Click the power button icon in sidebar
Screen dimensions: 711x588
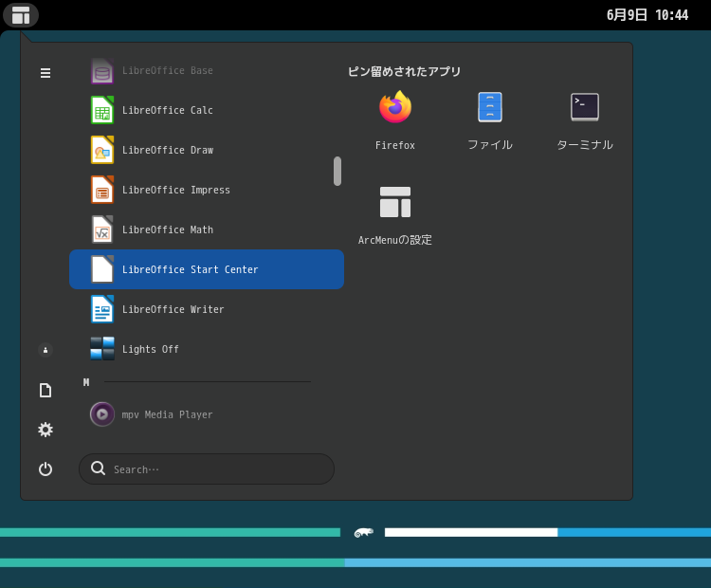46,469
